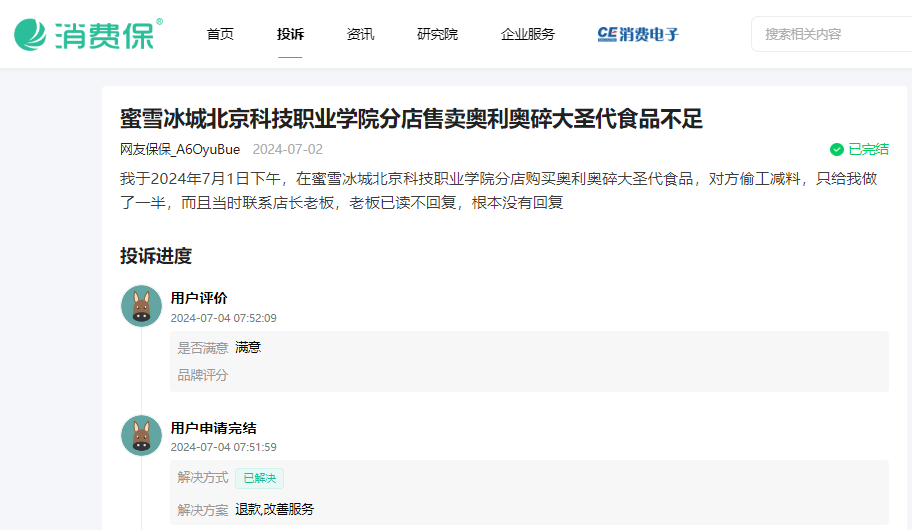Click the complaint title about 蜜雪冰城
912x530 pixels.
coord(411,119)
